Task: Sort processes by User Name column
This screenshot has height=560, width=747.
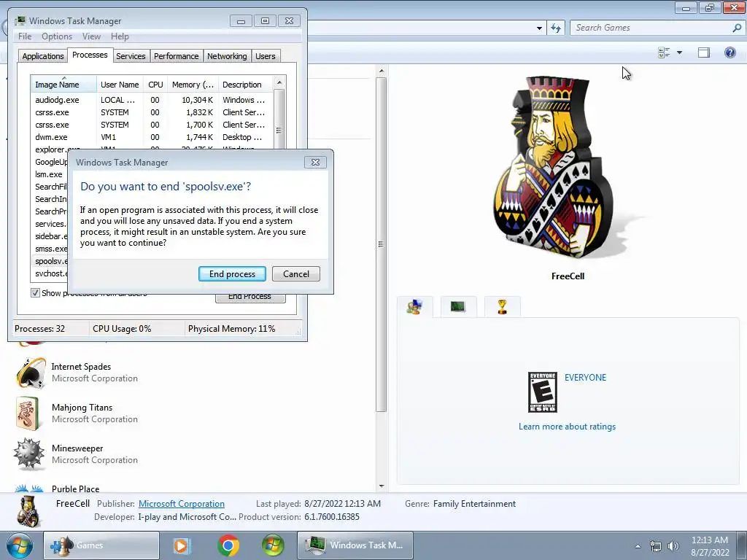Action: [120, 85]
